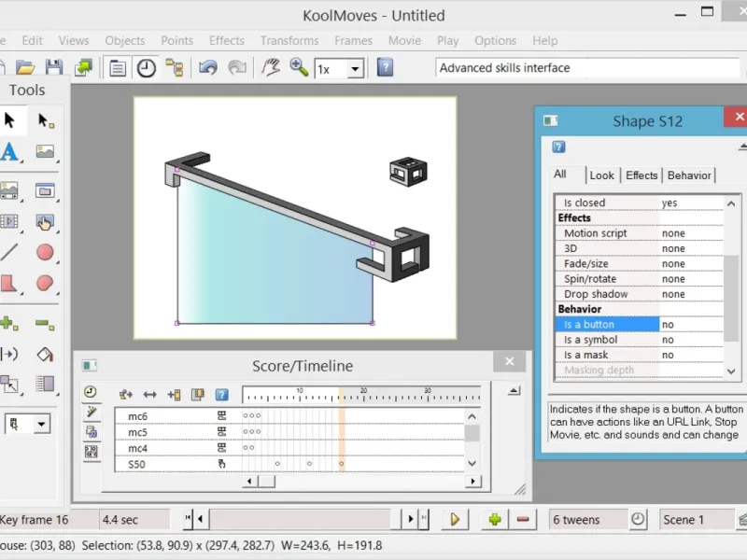The width and height of the screenshot is (747, 560).
Task: Add a key frame with green plus
Action: point(495,519)
